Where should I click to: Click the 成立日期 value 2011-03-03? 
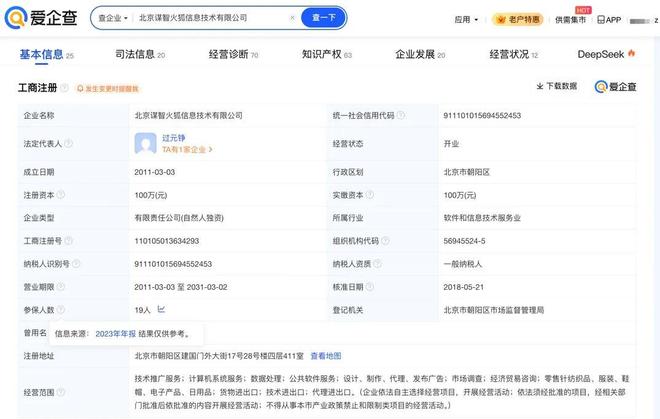[x=154, y=172]
